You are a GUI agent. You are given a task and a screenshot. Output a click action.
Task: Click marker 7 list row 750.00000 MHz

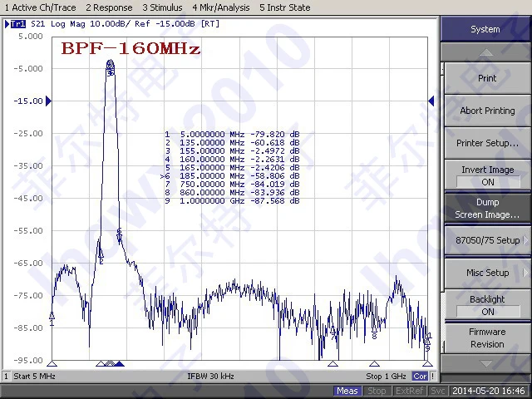pyautogui.click(x=233, y=184)
